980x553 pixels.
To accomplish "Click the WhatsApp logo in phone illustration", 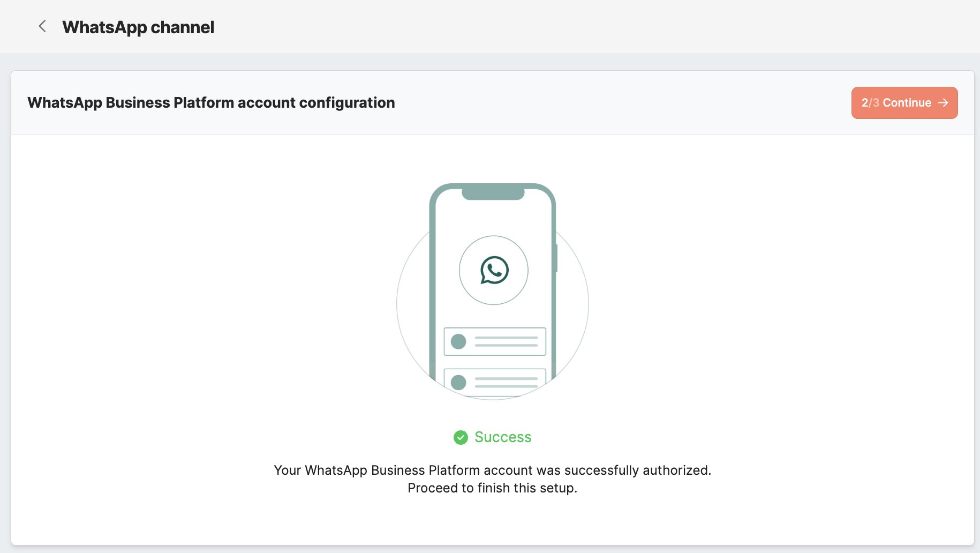I will tap(494, 270).
